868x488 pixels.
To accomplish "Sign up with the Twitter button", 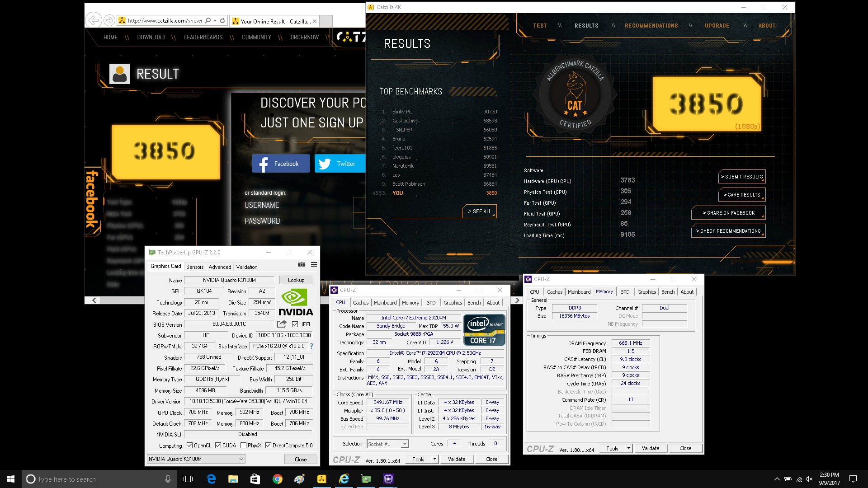I will tap(340, 164).
